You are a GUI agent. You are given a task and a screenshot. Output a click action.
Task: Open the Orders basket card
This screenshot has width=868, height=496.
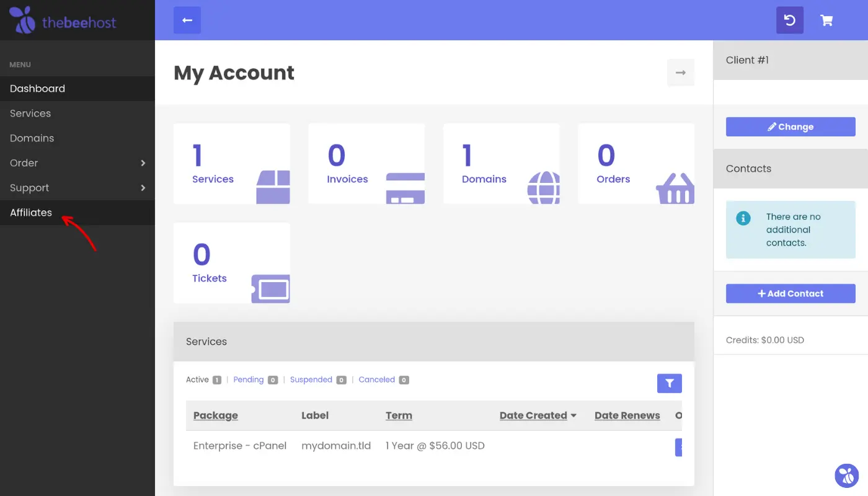point(635,164)
